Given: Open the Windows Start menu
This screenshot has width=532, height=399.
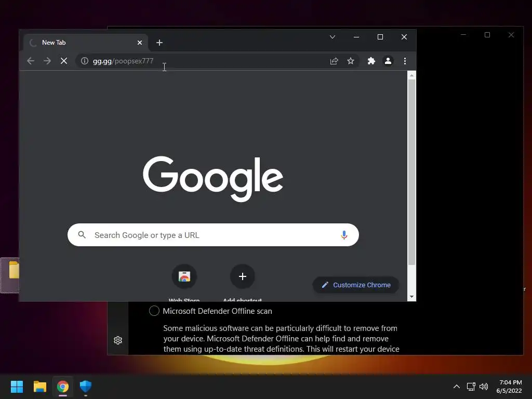Looking at the screenshot, I should (17, 387).
